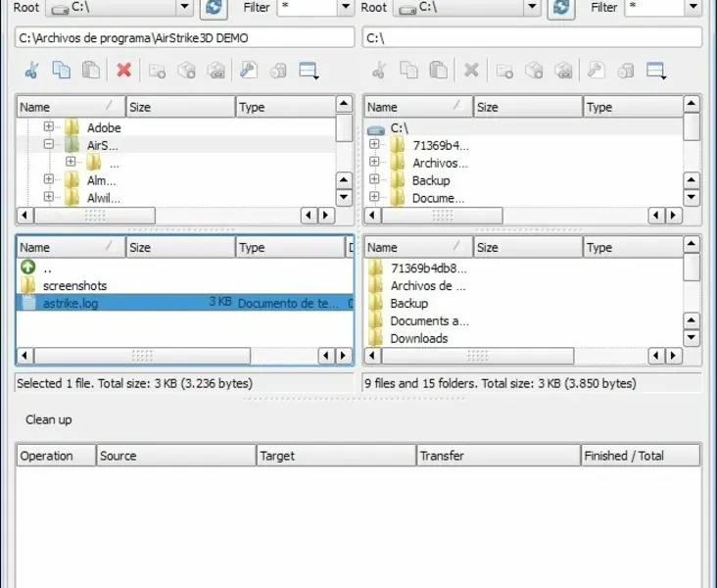Select the C:\ drive icon in the right tree
The height and width of the screenshot is (588, 717).
coord(376,130)
